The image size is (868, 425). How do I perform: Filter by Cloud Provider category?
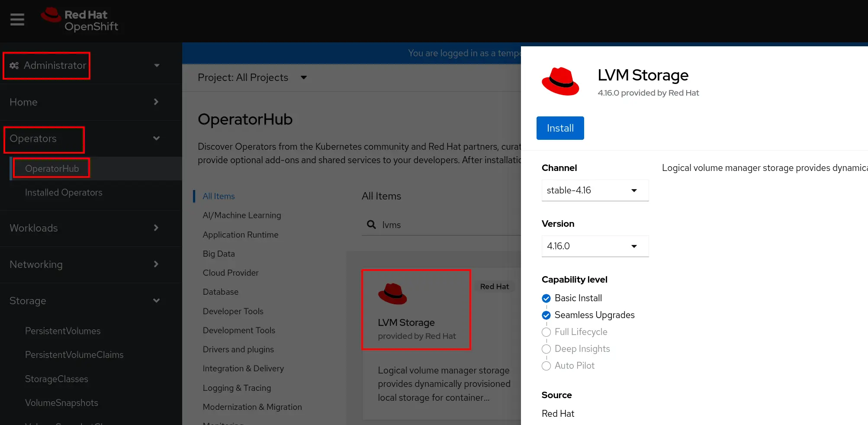coord(230,273)
